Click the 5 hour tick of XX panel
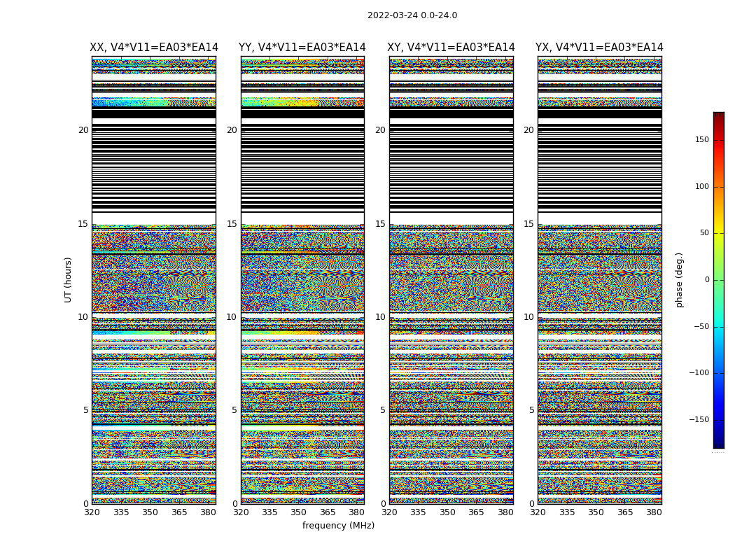Image resolution: width=735 pixels, height=560 pixels. point(86,410)
